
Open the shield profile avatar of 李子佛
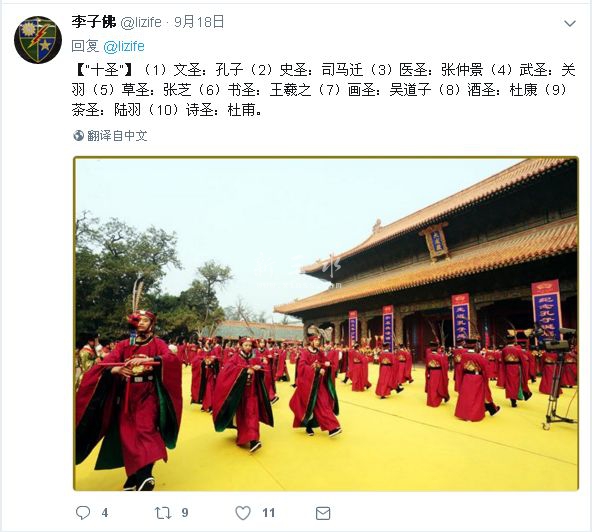[x=38, y=40]
